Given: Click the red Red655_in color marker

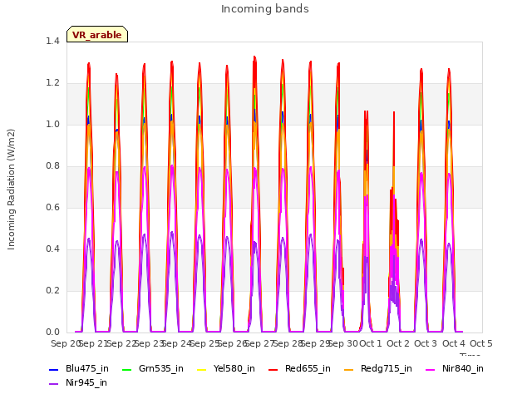Looking at the screenshot, I should [x=273, y=369].
